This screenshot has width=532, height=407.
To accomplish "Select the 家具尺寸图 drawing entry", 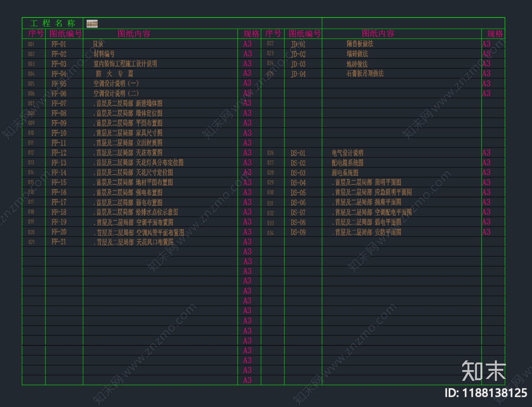I will point(128,133).
